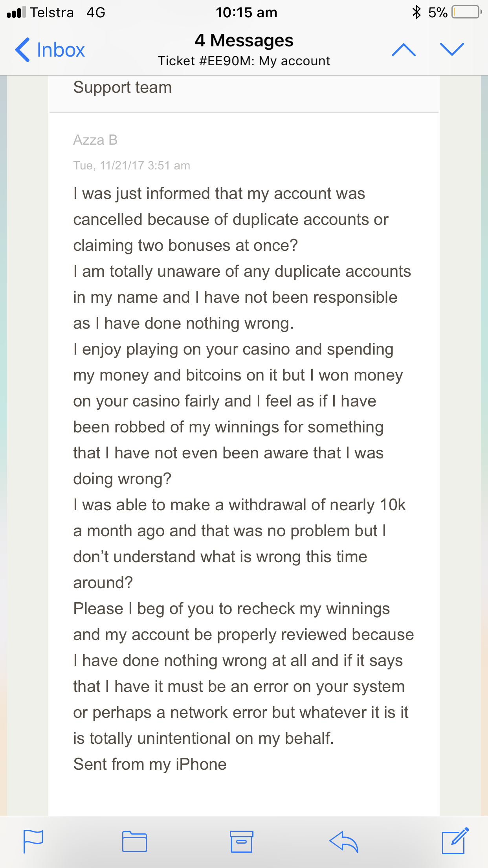Move message using the folder icon

(x=134, y=841)
